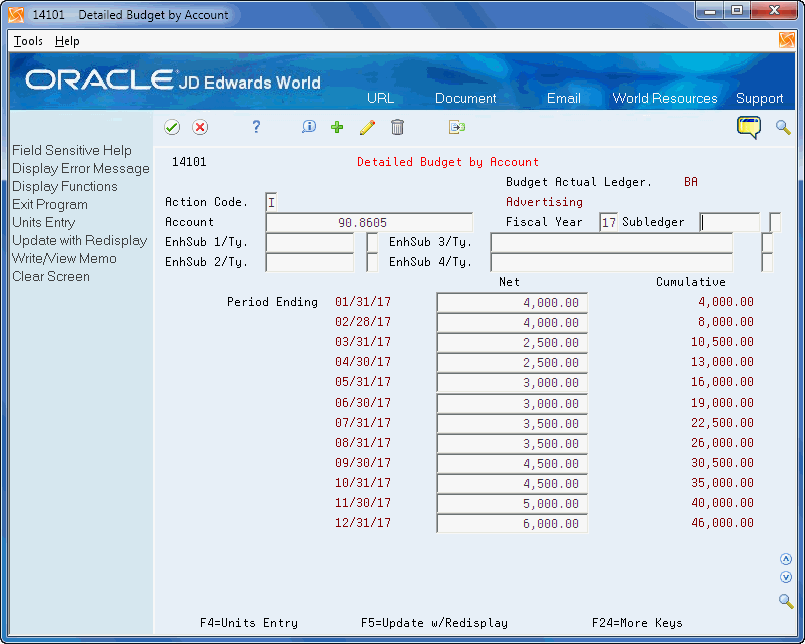Select Field Sensitive Help
The image size is (805, 644).
point(72,150)
